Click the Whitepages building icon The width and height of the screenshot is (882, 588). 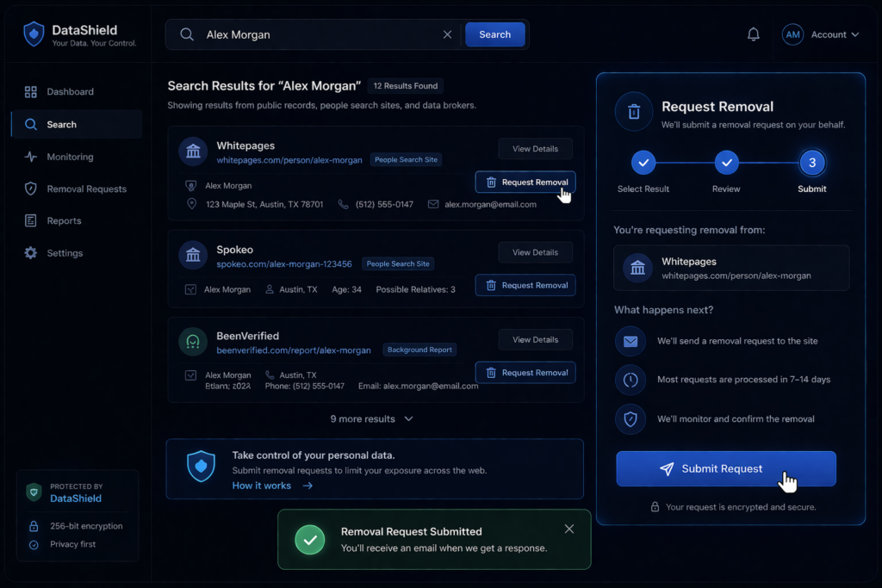(x=192, y=152)
